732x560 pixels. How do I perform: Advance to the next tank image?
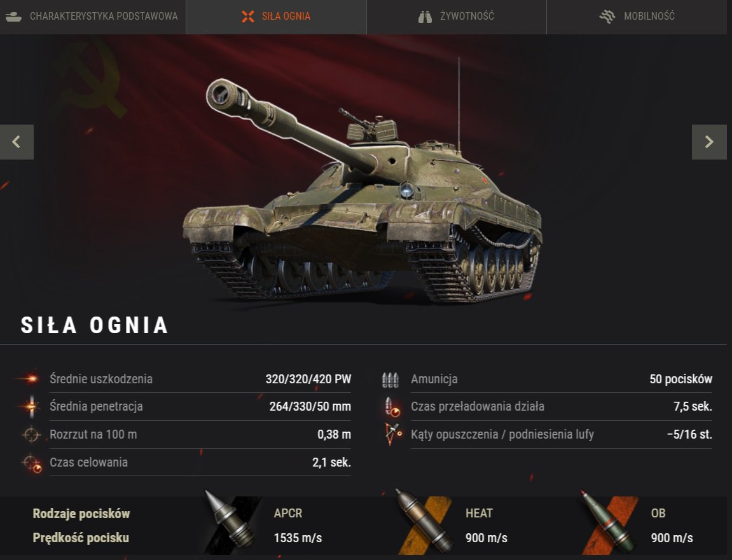pos(709,142)
